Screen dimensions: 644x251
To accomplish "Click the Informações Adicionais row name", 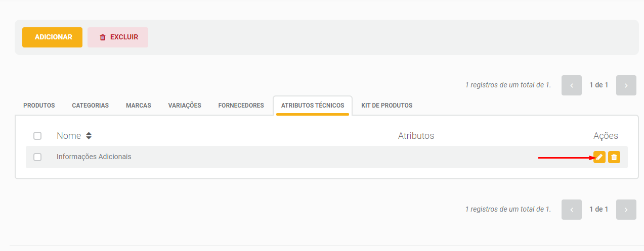I will coord(94,157).
